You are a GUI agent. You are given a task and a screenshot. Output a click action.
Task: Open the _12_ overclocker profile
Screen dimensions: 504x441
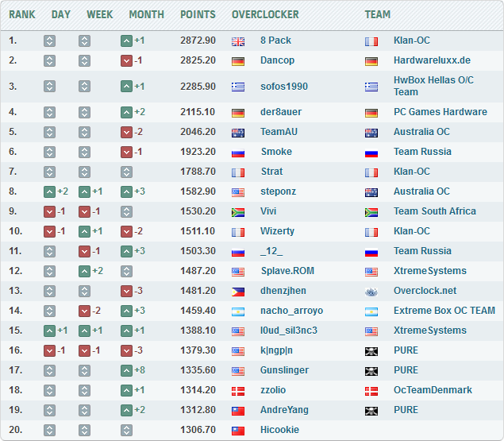coord(271,251)
